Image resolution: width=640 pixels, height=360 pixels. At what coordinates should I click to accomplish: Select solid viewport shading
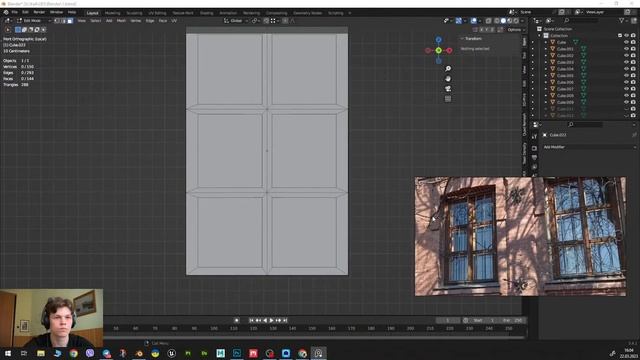503,21
